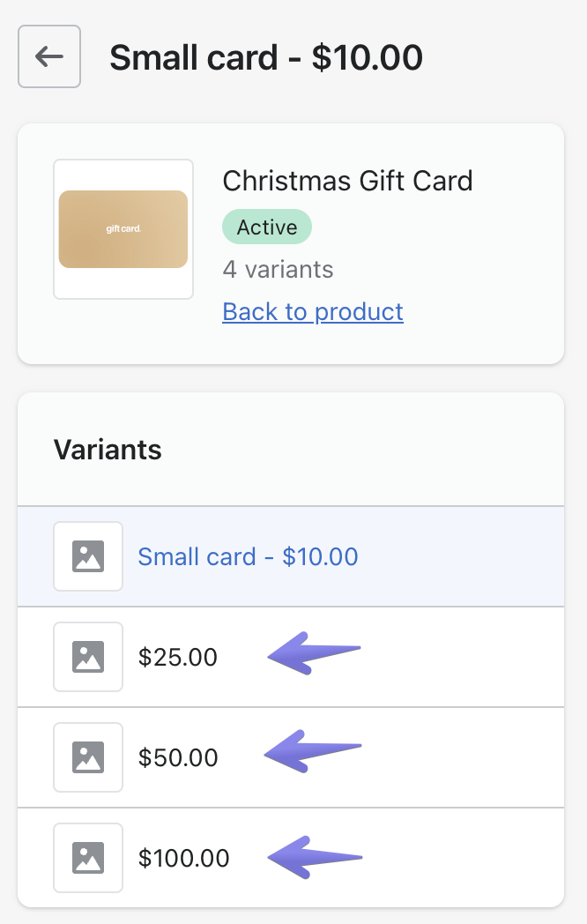Select the $25.00 variant
587x924 pixels.
(x=177, y=657)
